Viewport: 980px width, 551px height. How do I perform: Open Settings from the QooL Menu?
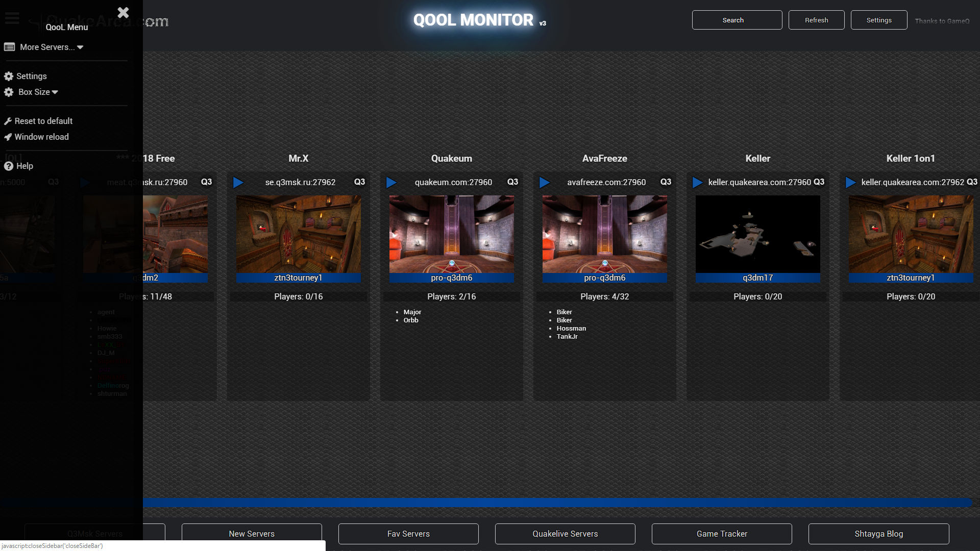pos(32,76)
